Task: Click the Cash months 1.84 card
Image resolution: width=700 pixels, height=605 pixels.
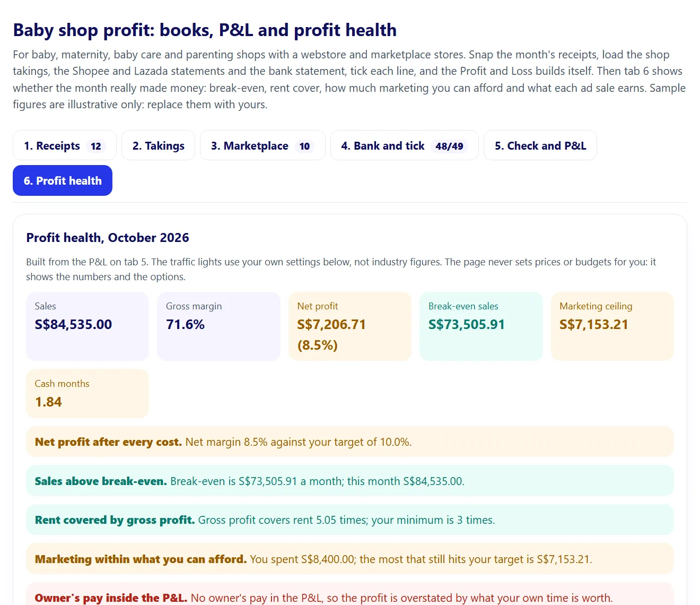Action: [87, 393]
